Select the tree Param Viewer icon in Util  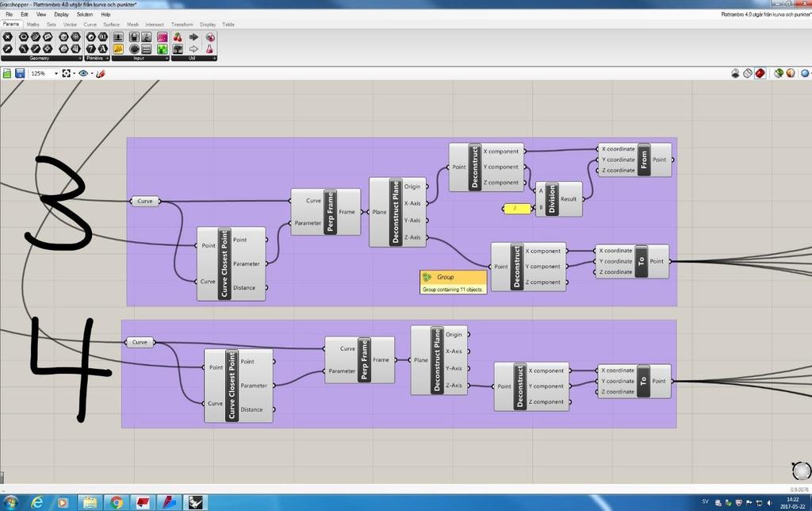[x=178, y=48]
